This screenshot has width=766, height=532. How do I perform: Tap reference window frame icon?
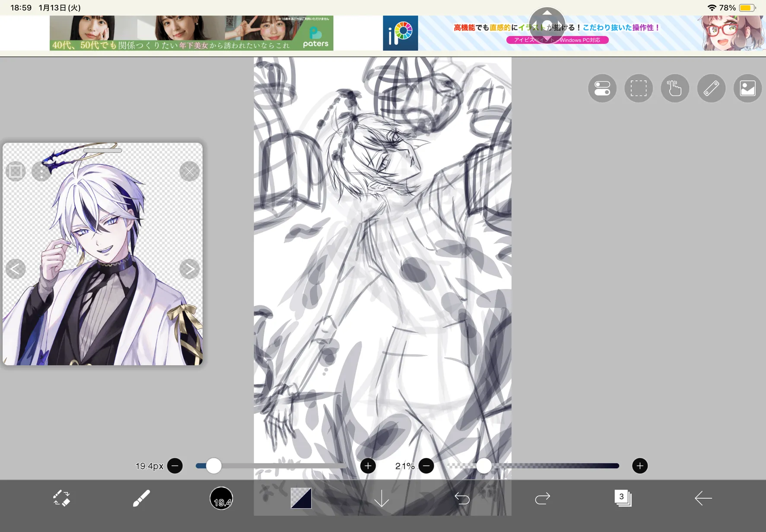(x=16, y=171)
